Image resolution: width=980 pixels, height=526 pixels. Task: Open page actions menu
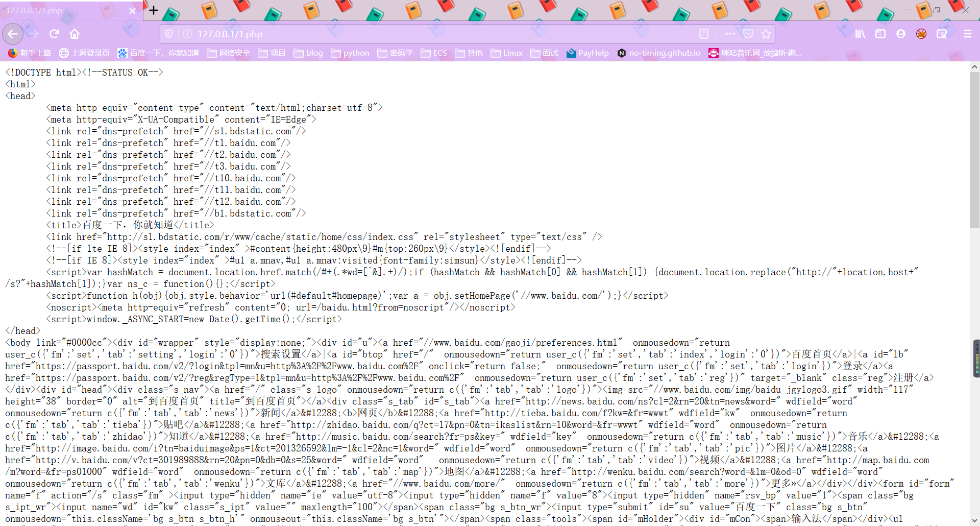coord(730,34)
